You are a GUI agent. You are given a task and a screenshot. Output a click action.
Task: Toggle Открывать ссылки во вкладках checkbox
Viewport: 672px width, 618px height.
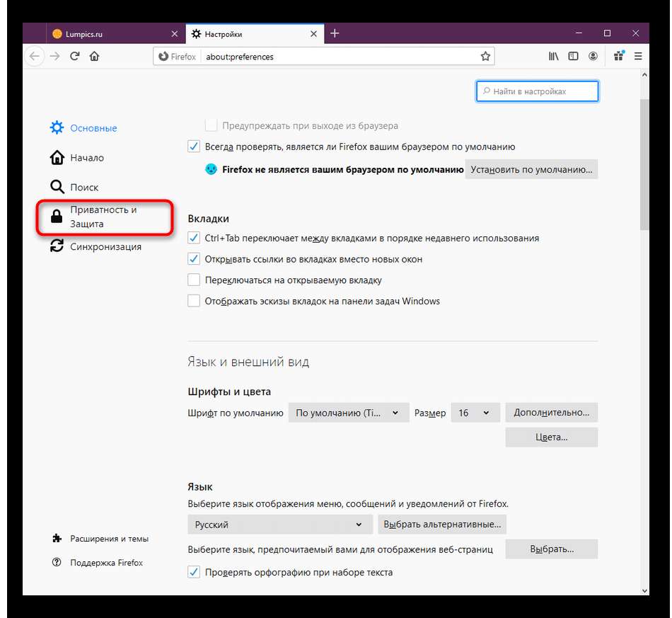tap(194, 259)
